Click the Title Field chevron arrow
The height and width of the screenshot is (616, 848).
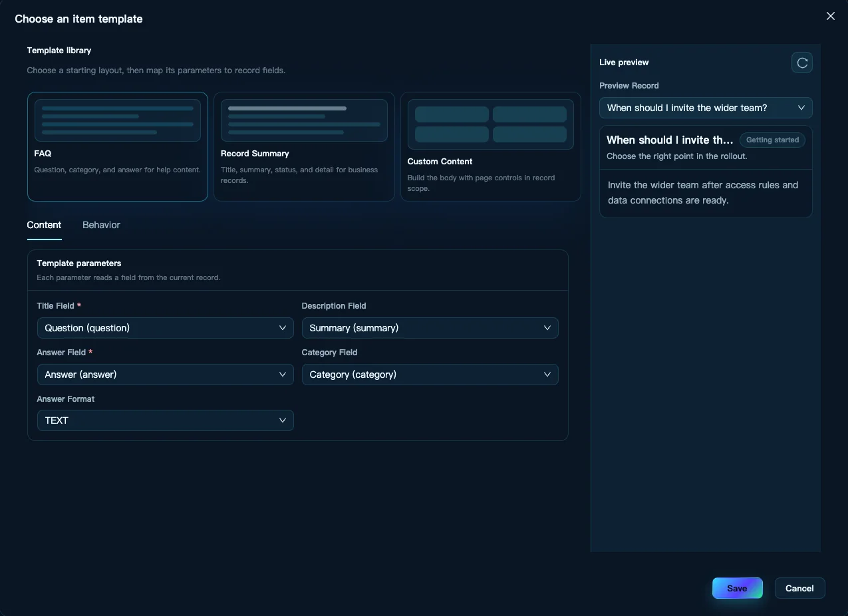[x=283, y=328]
